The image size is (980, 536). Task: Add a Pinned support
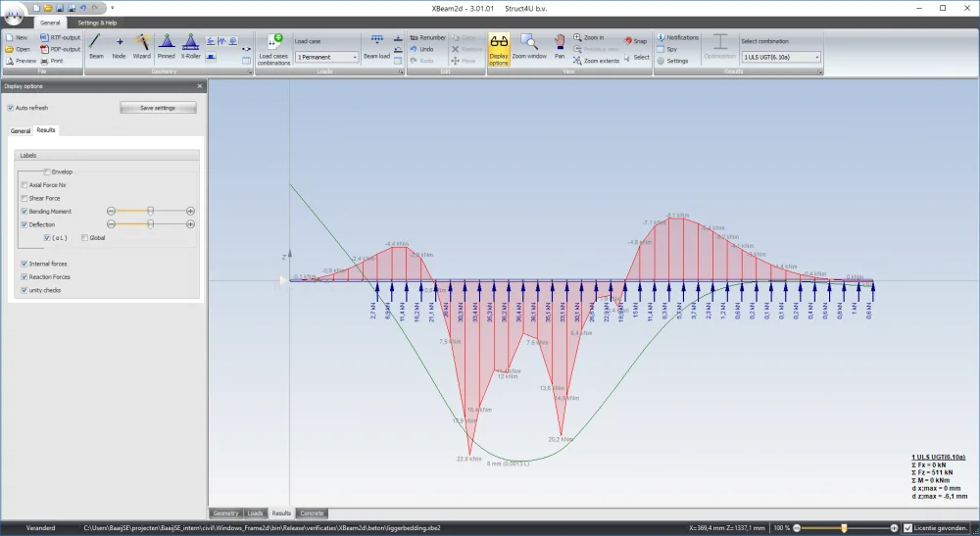click(x=167, y=47)
